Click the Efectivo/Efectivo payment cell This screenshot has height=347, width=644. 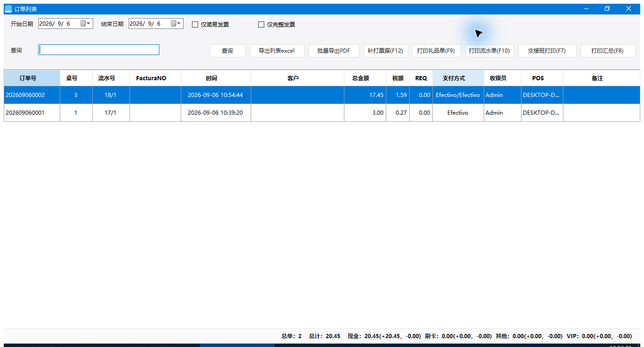click(x=459, y=95)
